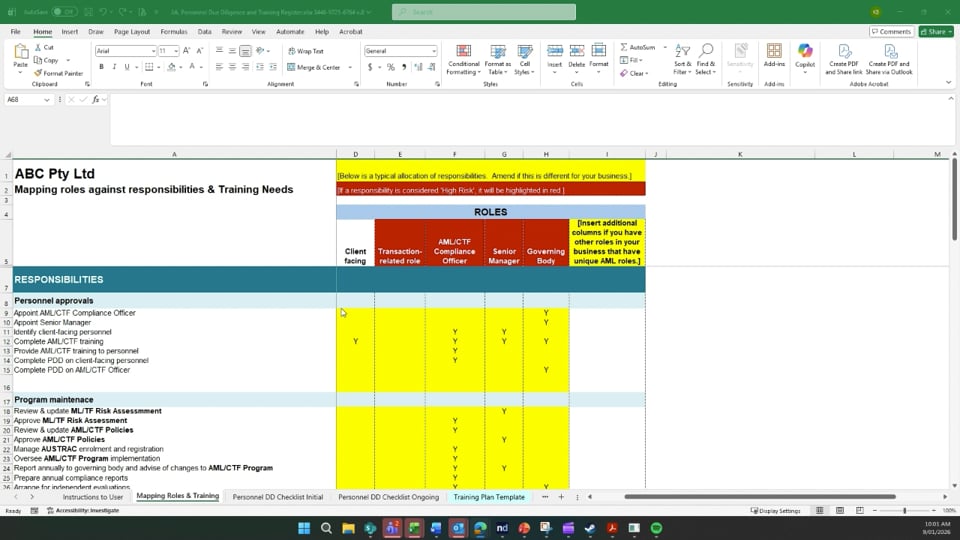Image resolution: width=960 pixels, height=540 pixels.
Task: Click the AutoSum sigma icon
Action: coord(623,47)
